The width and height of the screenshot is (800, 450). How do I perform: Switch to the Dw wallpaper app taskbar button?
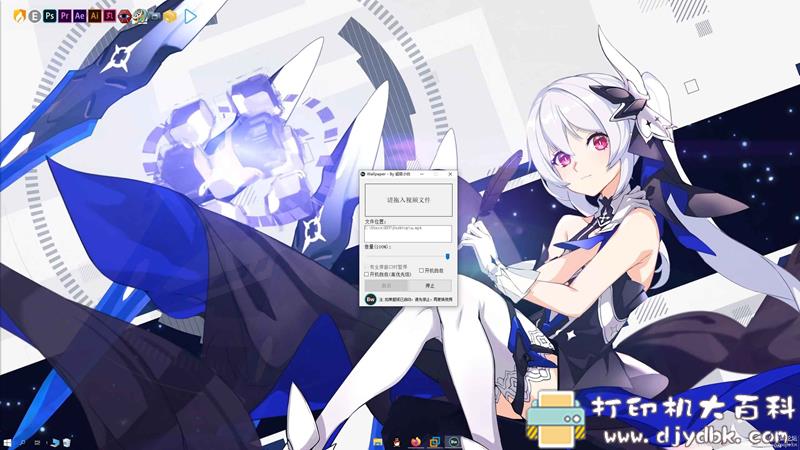coord(453,442)
